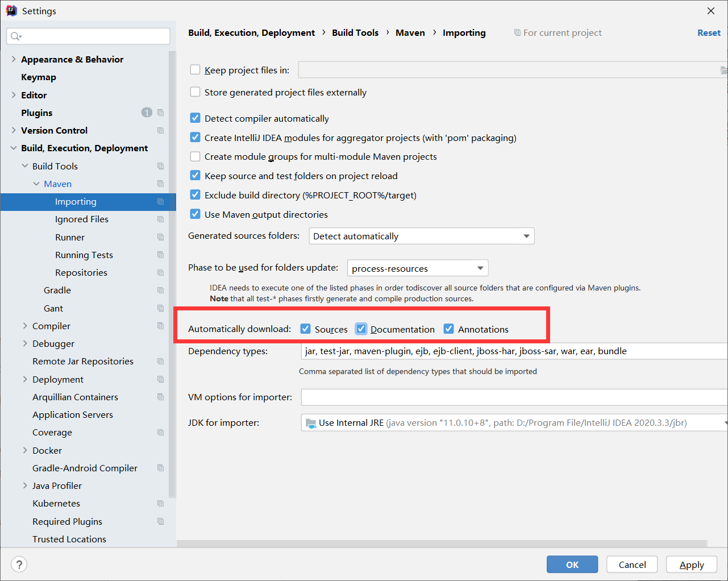Open the Generated sources folders dropdown
The height and width of the screenshot is (581, 728).
coord(422,236)
